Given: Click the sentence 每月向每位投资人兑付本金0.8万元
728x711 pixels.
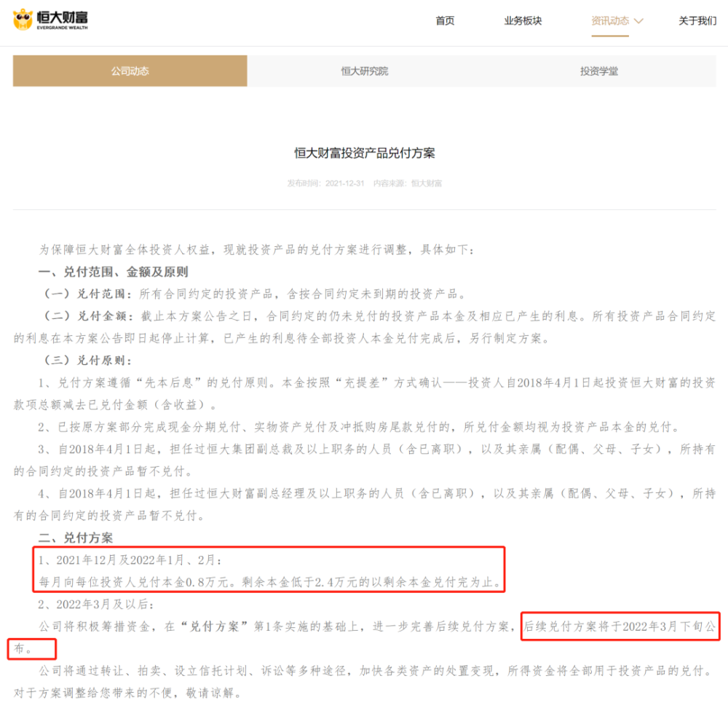Looking at the screenshot, I should tap(134, 582).
